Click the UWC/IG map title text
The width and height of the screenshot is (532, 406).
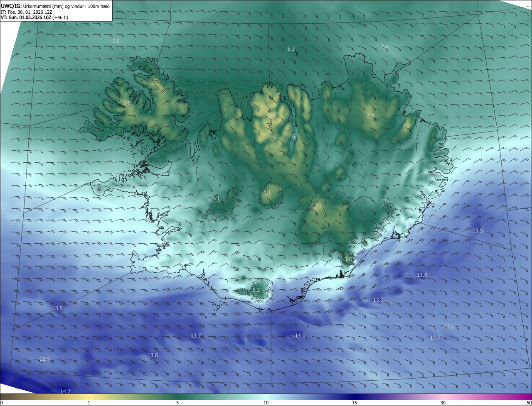pos(55,6)
